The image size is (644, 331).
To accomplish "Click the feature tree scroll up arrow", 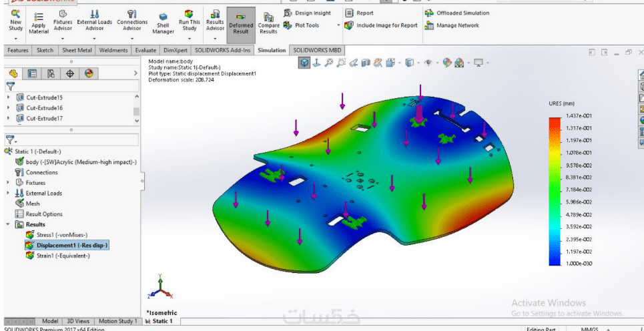I will pos(137,97).
